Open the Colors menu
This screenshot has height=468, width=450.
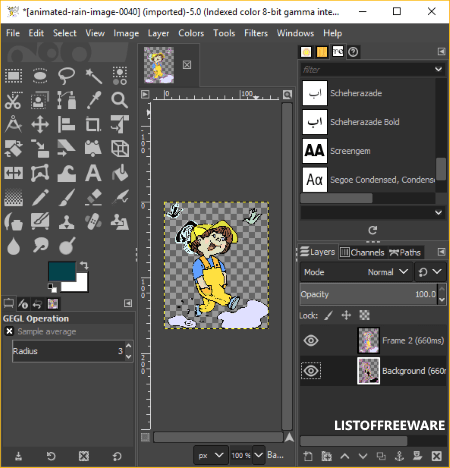(x=191, y=33)
